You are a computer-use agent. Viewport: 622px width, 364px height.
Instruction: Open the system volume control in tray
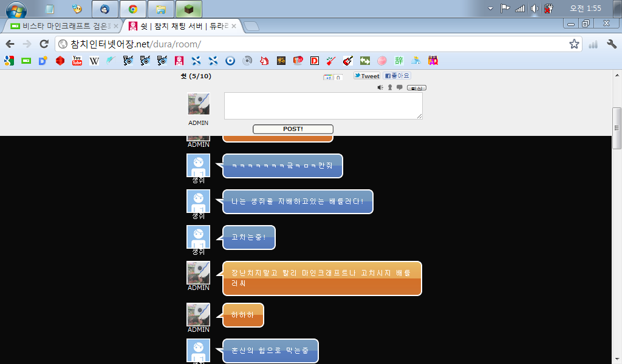pos(535,8)
